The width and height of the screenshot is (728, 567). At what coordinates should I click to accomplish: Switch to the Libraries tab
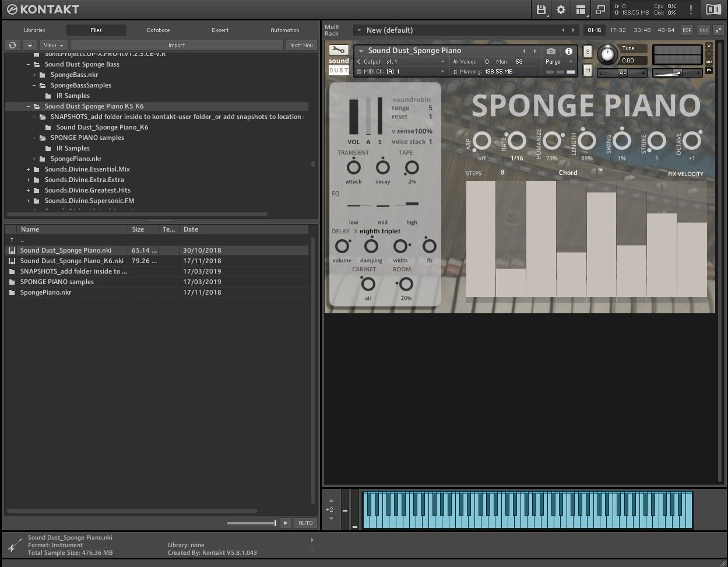pos(34,30)
